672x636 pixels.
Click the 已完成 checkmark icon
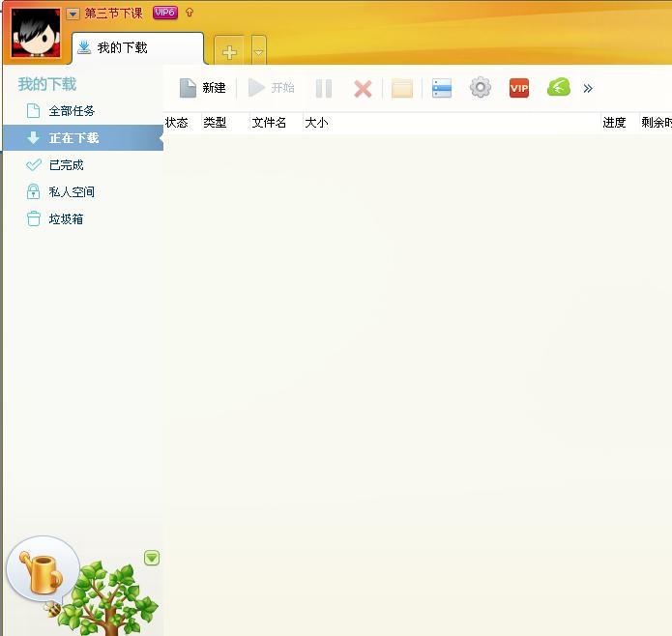[34, 165]
